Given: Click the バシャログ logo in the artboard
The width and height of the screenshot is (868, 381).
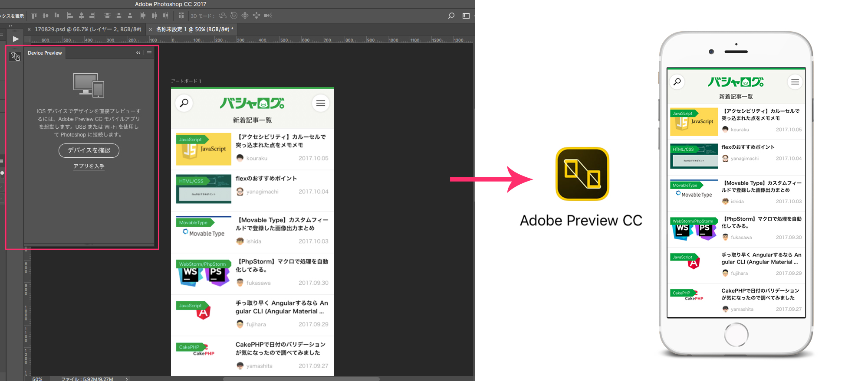Looking at the screenshot, I should [x=252, y=103].
